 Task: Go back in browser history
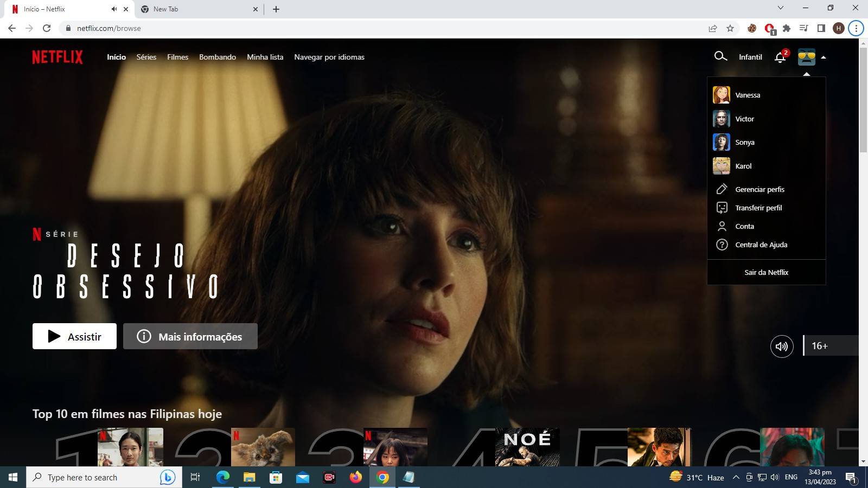[12, 28]
